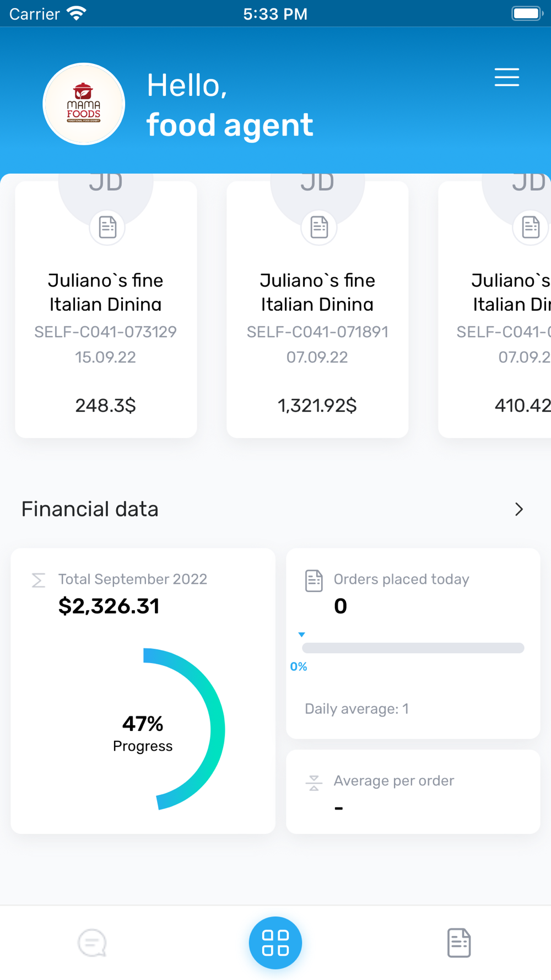
Task: Open the hamburger menu
Action: [x=506, y=77]
